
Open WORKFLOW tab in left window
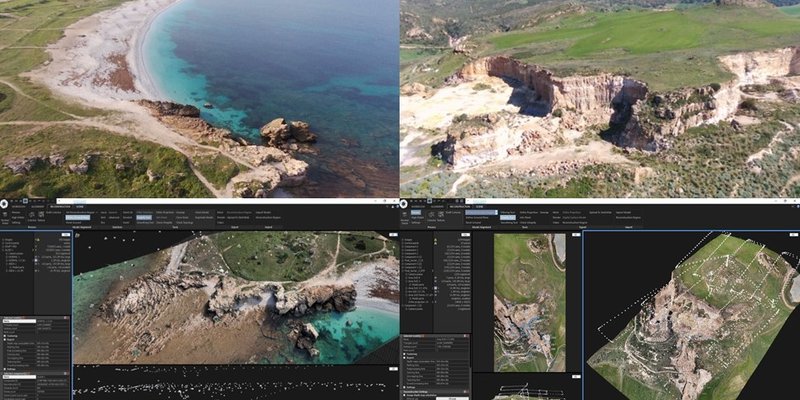(18, 206)
